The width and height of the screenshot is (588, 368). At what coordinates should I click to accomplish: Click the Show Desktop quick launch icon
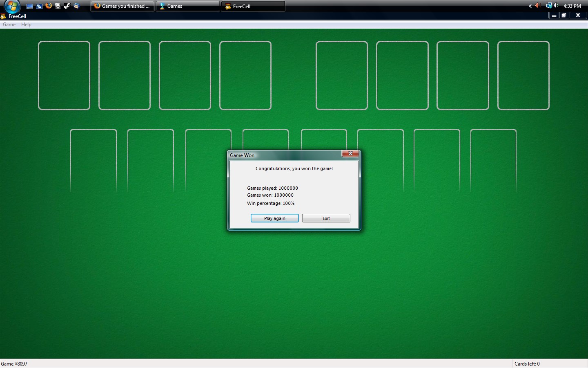30,6
